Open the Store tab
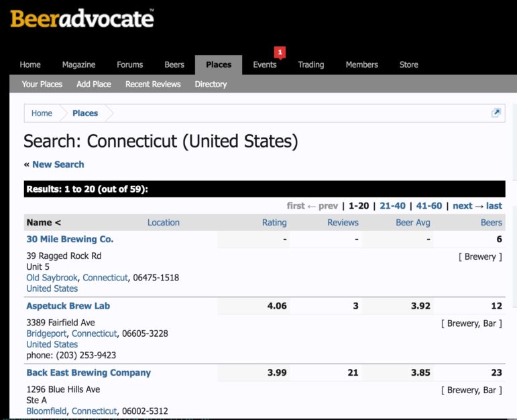This screenshot has width=517, height=420. [408, 64]
